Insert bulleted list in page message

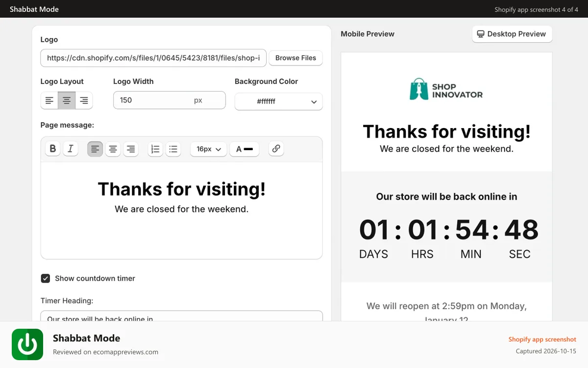(x=173, y=149)
